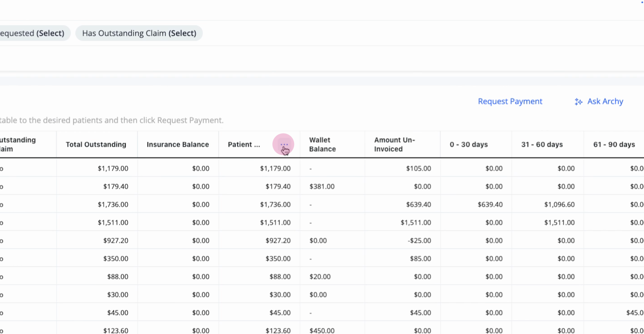Click the Amount Un-Invoiced column header
This screenshot has width=644, height=334.
tap(394, 144)
